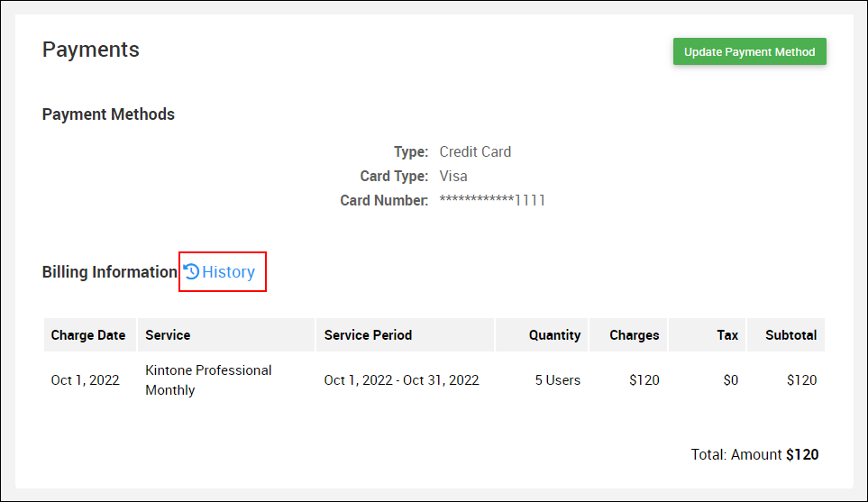Click the Quantity column header
This screenshot has width=868, height=502.
click(554, 335)
